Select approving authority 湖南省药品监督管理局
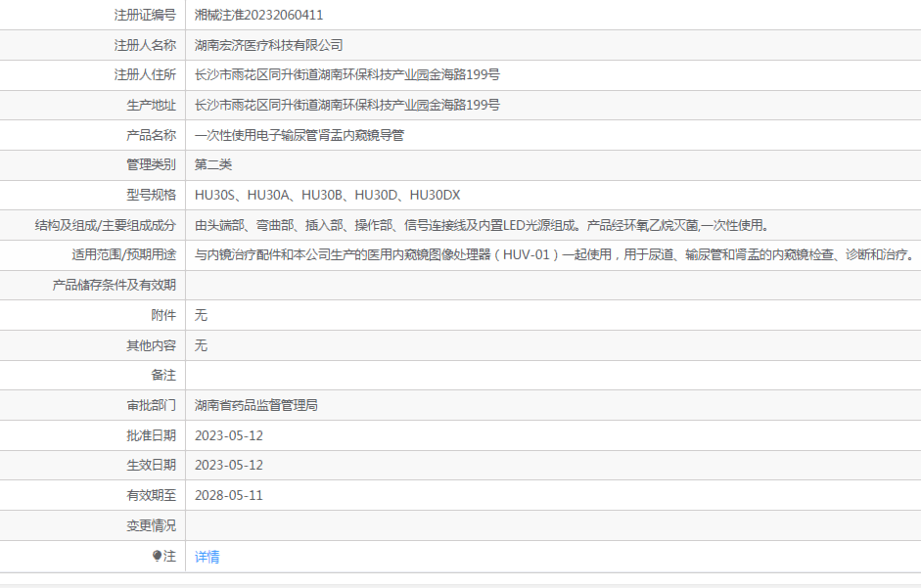Screen dimensions: 921x588 [x=256, y=405]
